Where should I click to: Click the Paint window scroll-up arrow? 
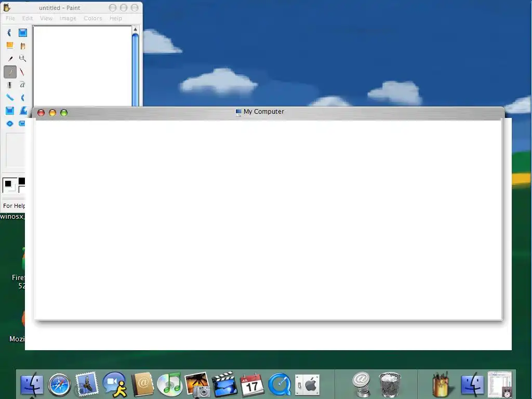click(136, 29)
